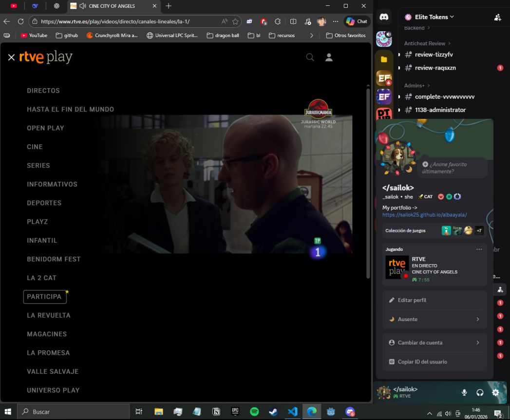510x420 pixels.
Task: Select OPEN PLAY menu entry
Action: tap(45, 128)
